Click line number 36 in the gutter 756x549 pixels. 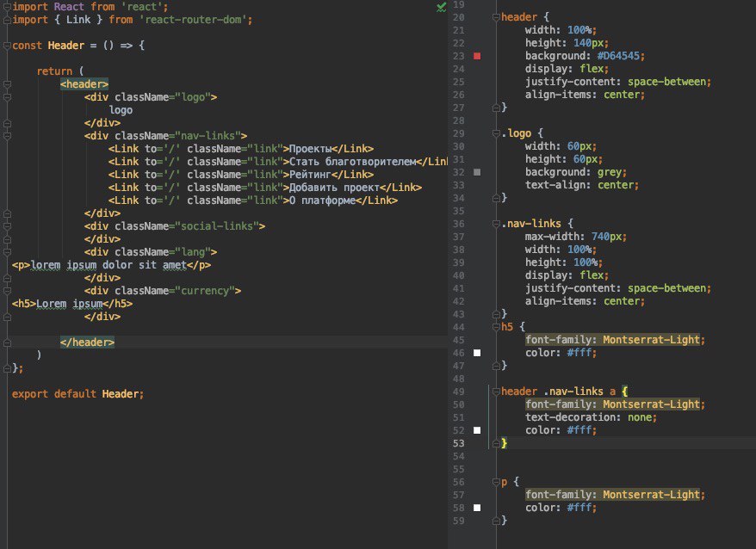click(x=458, y=224)
